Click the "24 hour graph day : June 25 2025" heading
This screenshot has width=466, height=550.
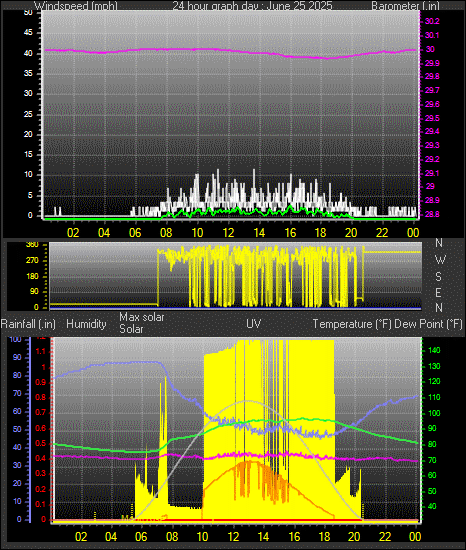click(252, 6)
